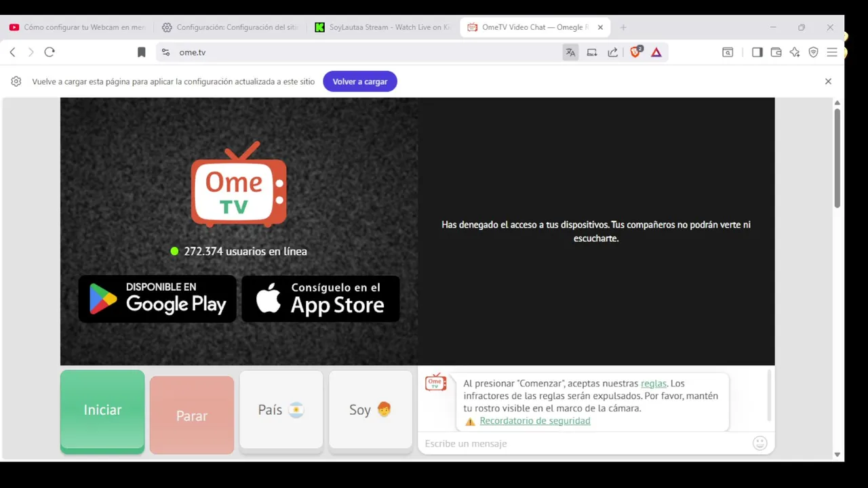Click the page vertical scrollbar thumb

pyautogui.click(x=837, y=157)
